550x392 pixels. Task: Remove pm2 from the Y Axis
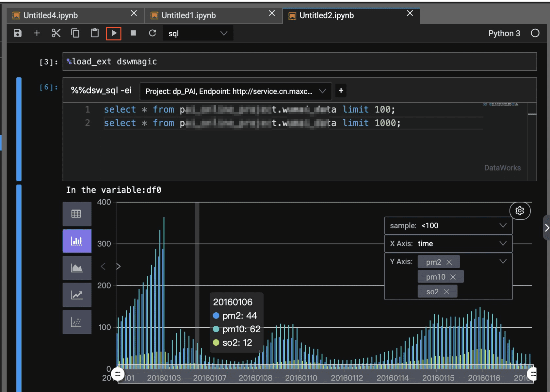click(449, 262)
